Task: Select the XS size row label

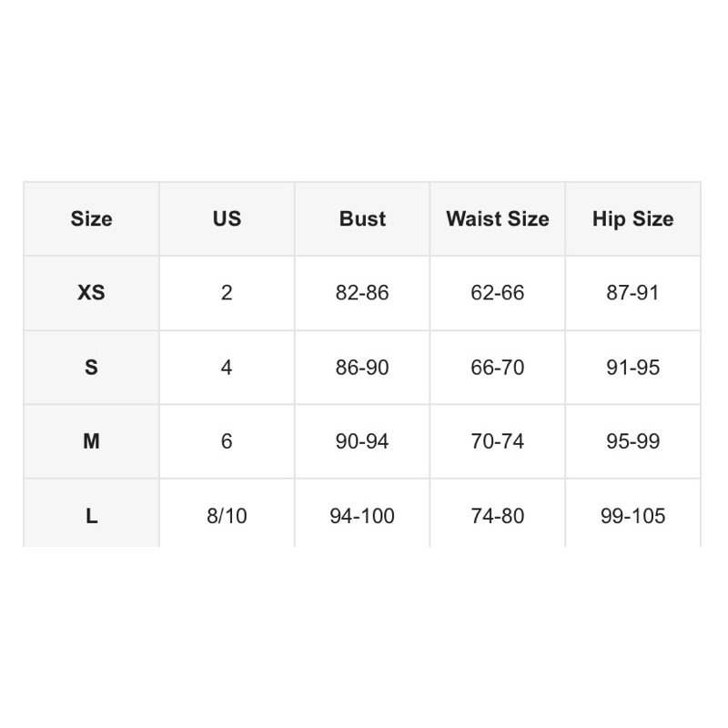Action: pos(92,293)
